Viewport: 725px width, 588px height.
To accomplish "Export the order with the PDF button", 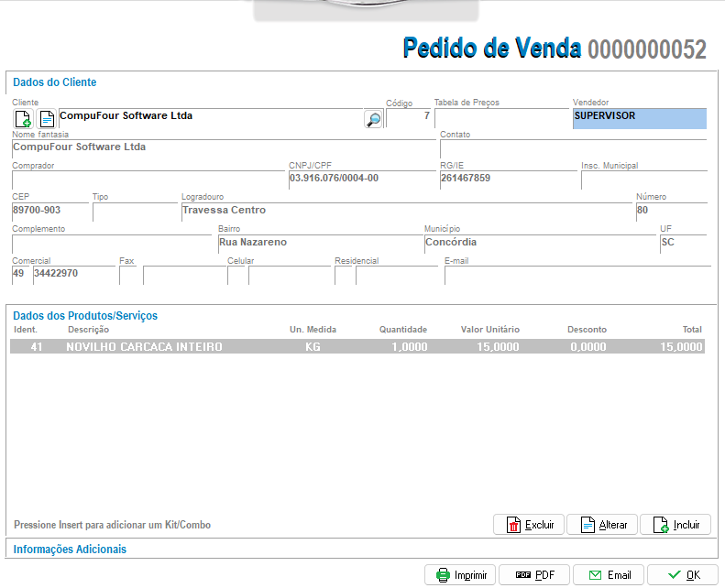I will pyautogui.click(x=534, y=574).
